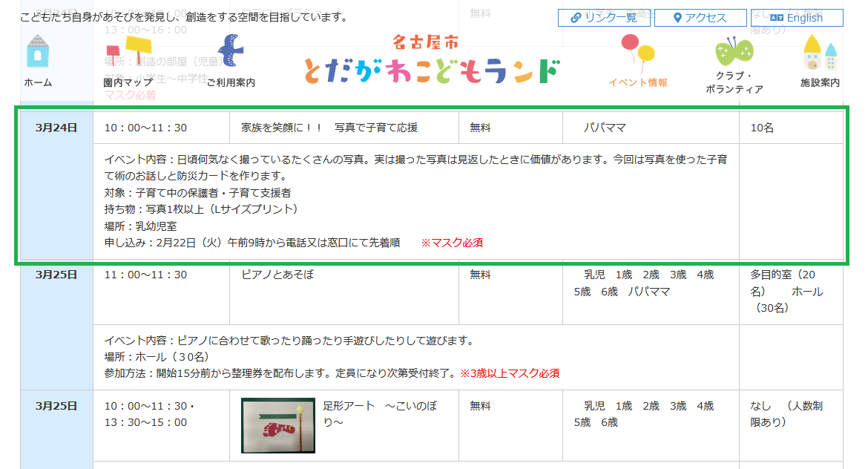Open 施設案内 via the little houses icon
868x469 pixels.
[x=820, y=52]
